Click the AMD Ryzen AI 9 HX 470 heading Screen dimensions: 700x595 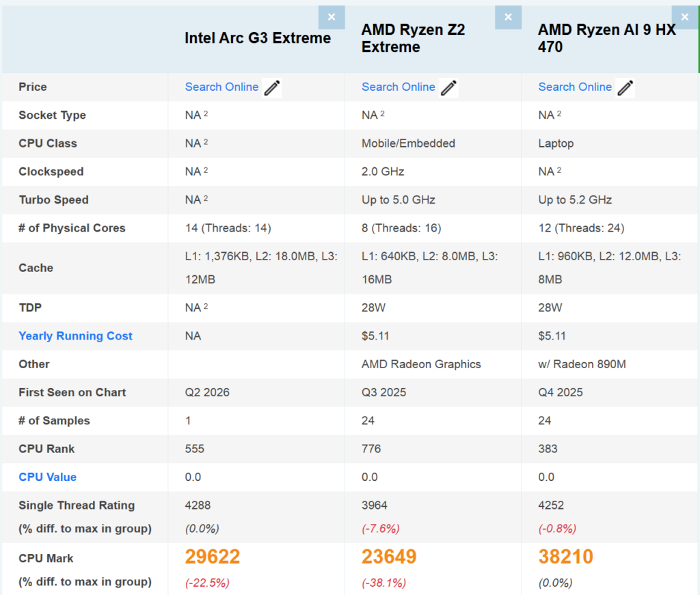(x=607, y=38)
